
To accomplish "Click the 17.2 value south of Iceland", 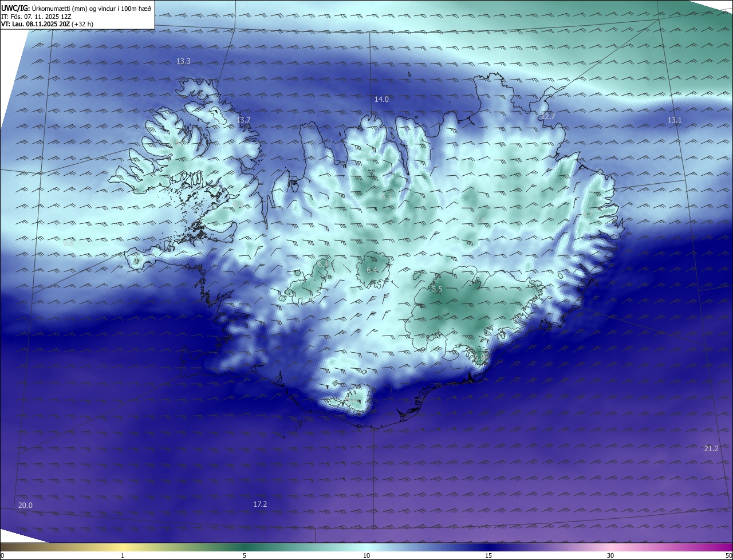I will coord(260,504).
